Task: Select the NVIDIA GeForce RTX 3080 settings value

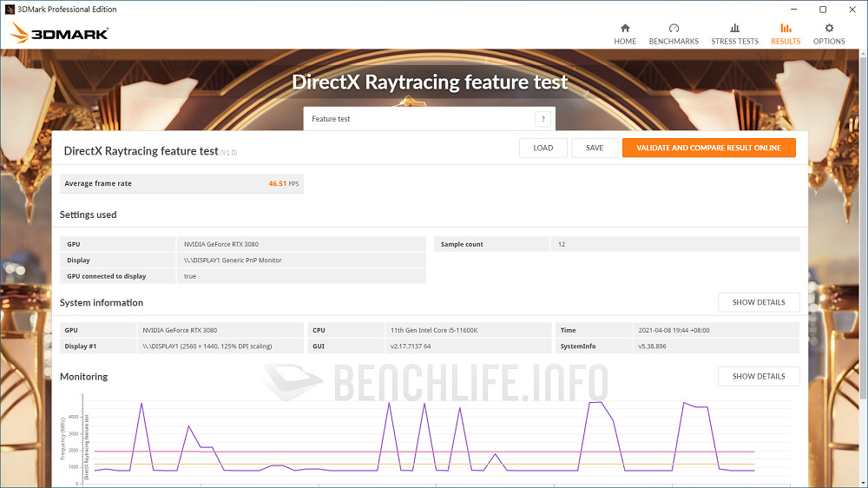Action: coord(221,244)
